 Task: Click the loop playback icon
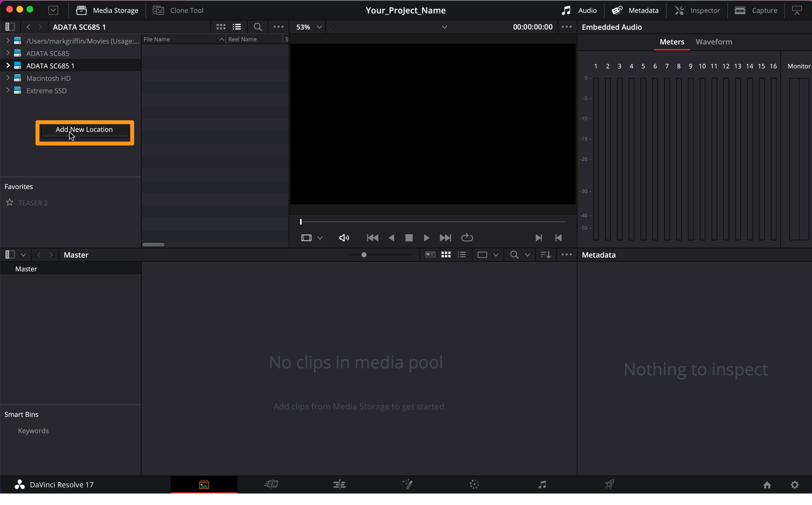point(467,238)
